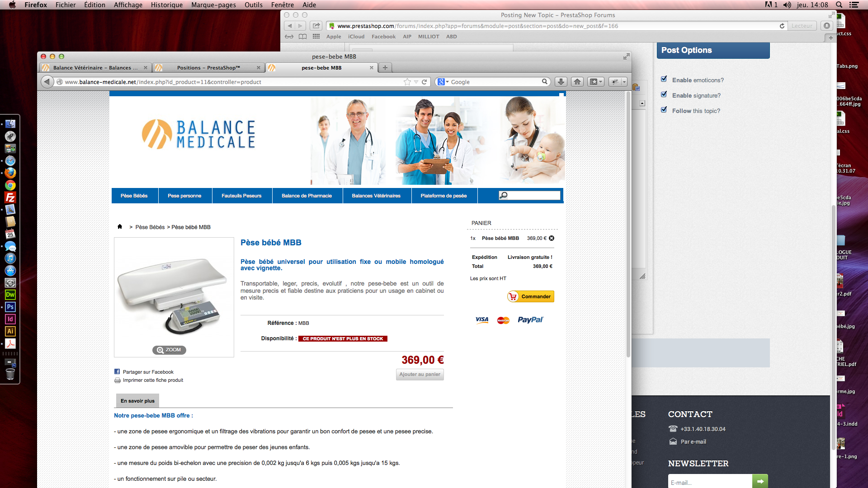
Task: Switch to Balance Vétérinaire tab
Action: 95,68
